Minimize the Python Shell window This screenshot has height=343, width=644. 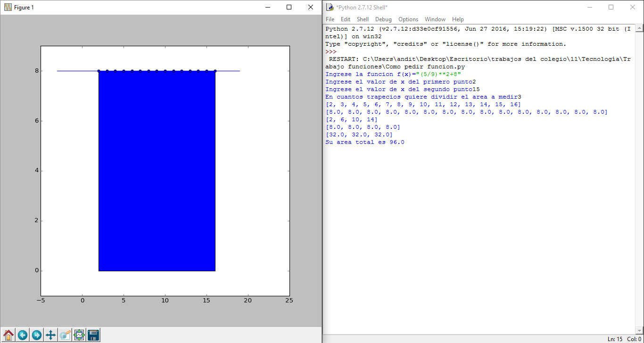click(x=589, y=8)
